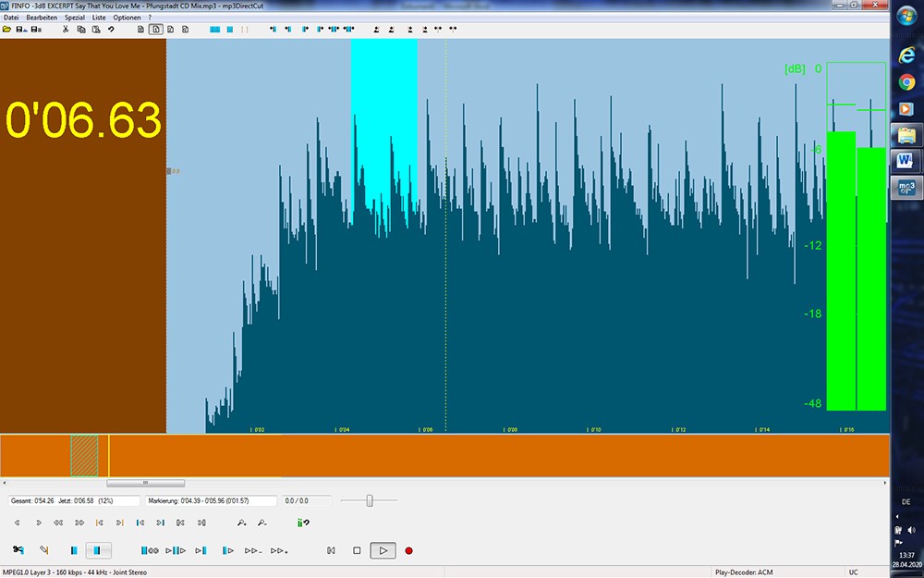Viewport: 924px width, 578px height.
Task: Click the volume slider handle
Action: [370, 500]
